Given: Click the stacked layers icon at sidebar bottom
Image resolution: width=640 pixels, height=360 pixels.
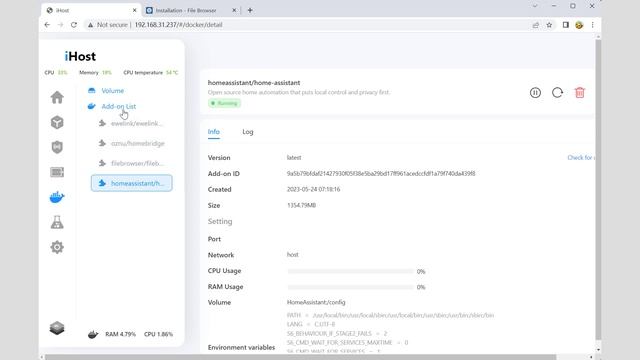Looking at the screenshot, I should tap(57, 328).
